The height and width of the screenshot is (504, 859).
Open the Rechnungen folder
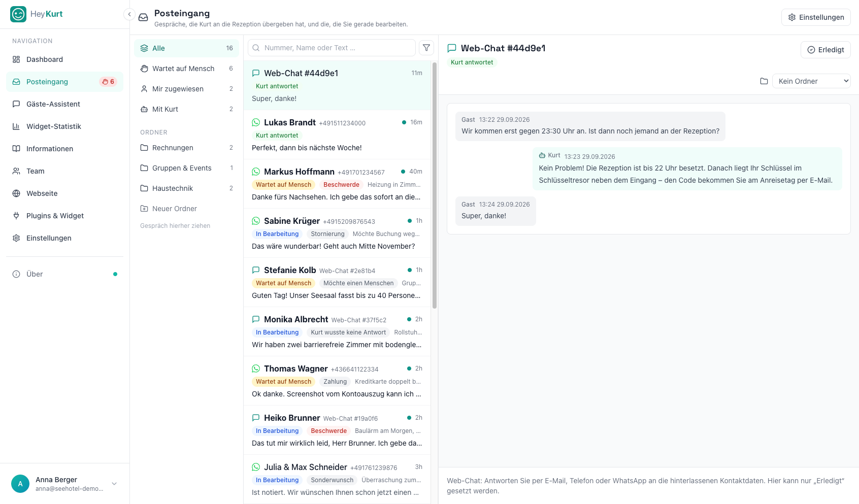coord(186,148)
